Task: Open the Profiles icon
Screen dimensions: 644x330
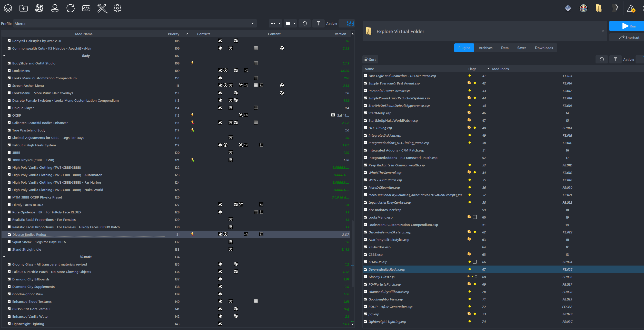Action: 55,8
